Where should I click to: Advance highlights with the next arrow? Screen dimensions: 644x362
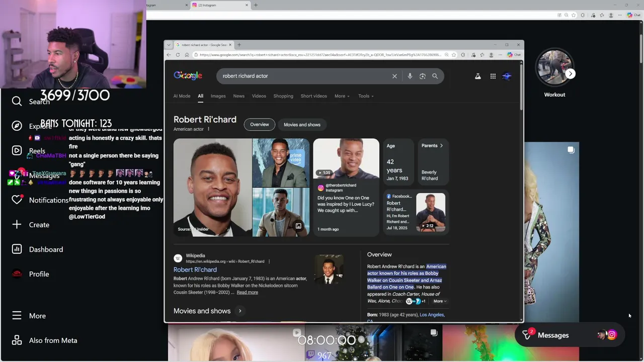(570, 74)
